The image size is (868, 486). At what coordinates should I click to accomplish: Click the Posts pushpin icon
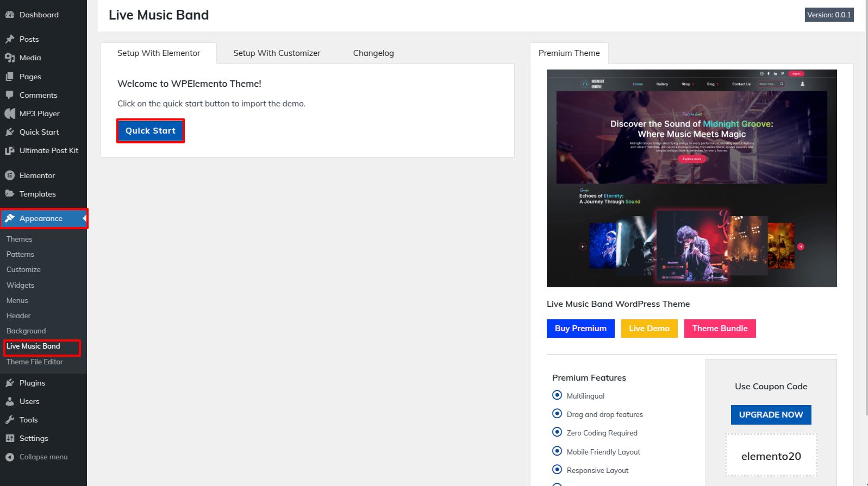point(10,39)
